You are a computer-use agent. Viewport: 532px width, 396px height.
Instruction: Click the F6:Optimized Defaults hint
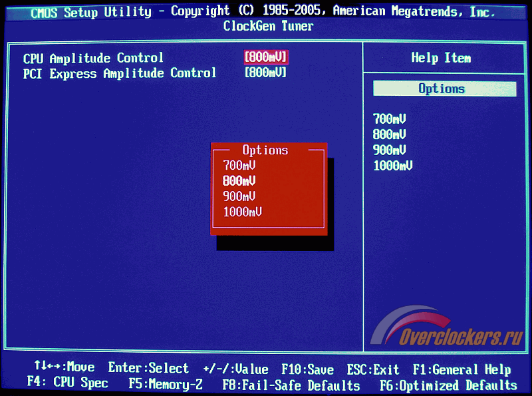(448, 385)
